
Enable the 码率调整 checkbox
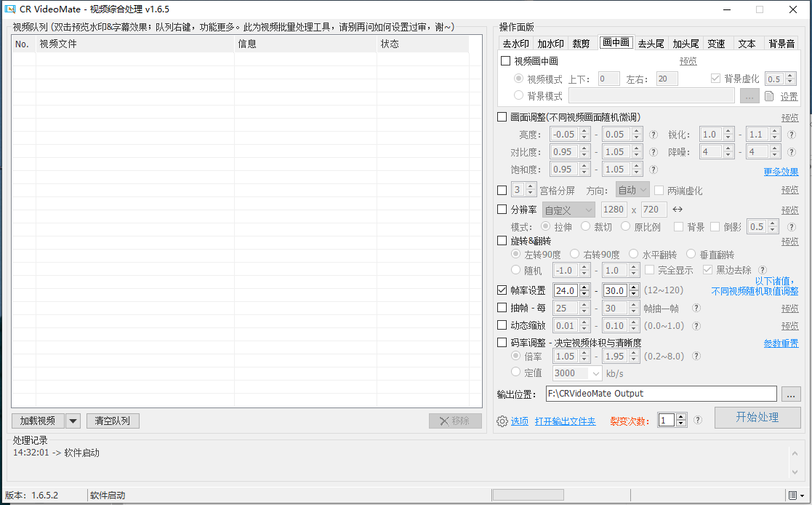coord(502,342)
